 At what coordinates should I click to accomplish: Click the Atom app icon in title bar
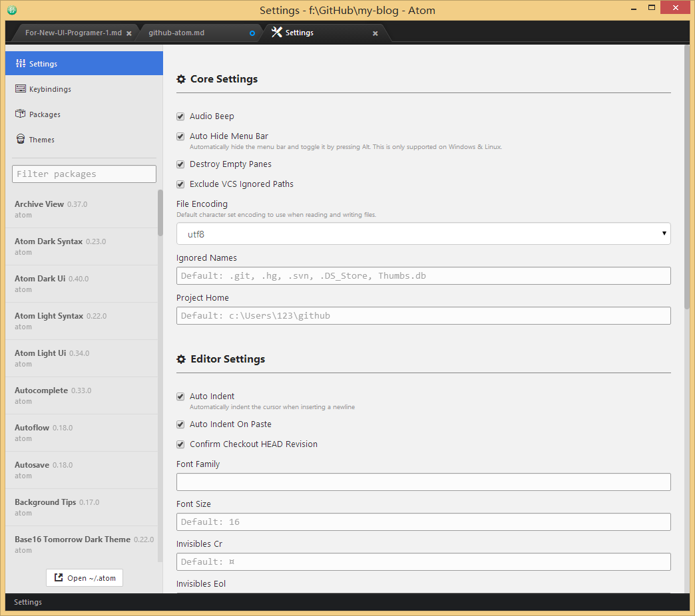point(12,10)
